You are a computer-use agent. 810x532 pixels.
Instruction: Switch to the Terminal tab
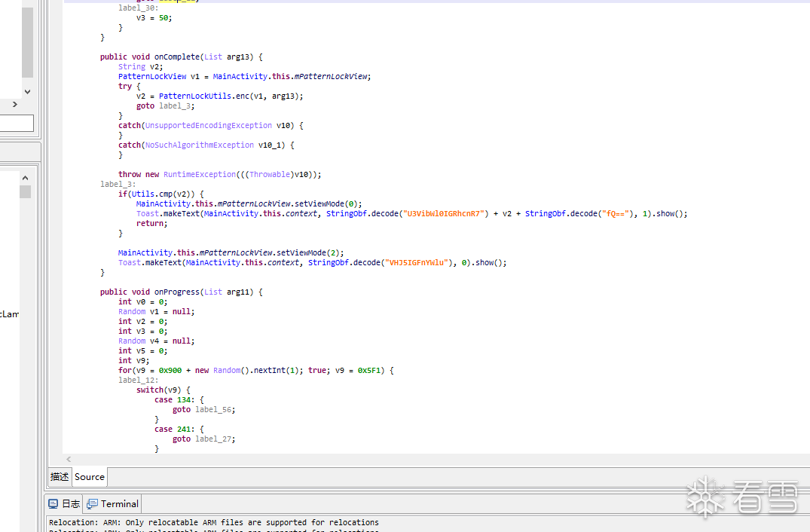tap(112, 503)
